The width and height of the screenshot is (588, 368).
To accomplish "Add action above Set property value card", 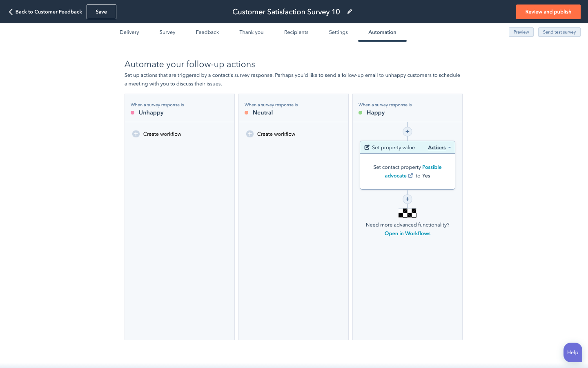I will tap(407, 132).
